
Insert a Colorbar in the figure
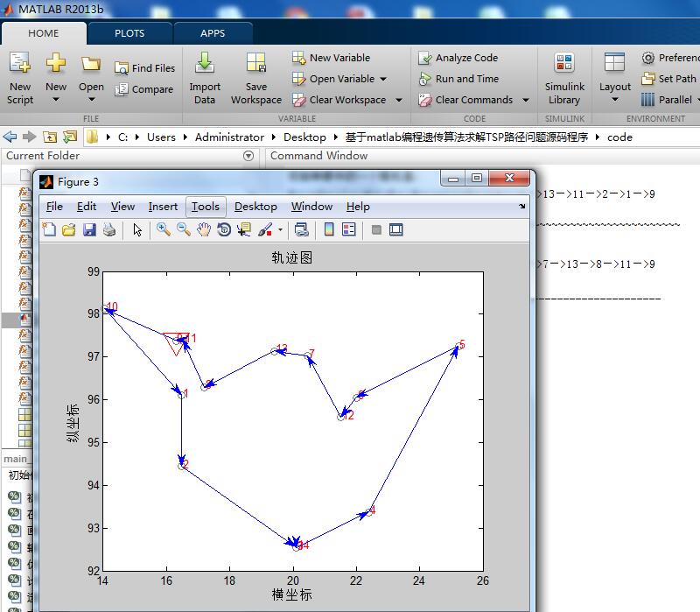pyautogui.click(x=329, y=229)
